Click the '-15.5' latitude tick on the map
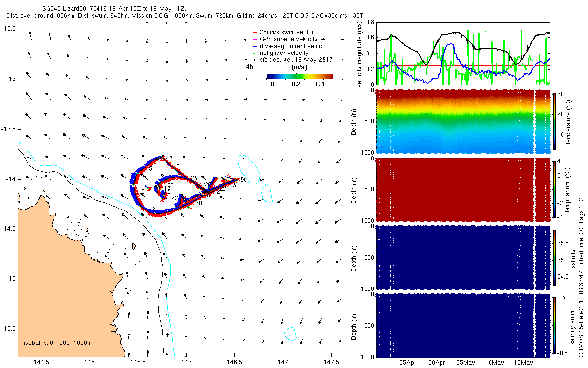 (x=9, y=328)
